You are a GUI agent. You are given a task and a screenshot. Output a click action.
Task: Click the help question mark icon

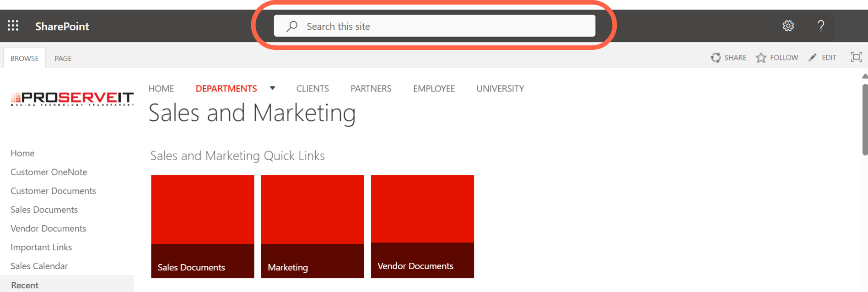(821, 26)
